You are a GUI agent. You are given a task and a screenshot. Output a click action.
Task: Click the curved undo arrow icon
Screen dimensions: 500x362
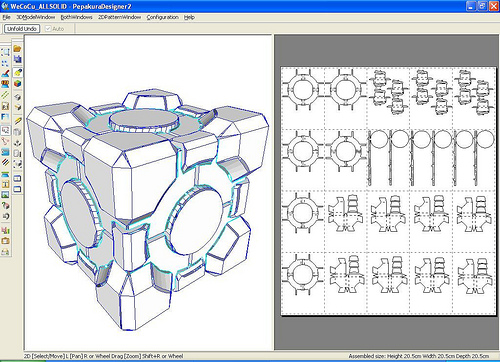tap(5, 216)
